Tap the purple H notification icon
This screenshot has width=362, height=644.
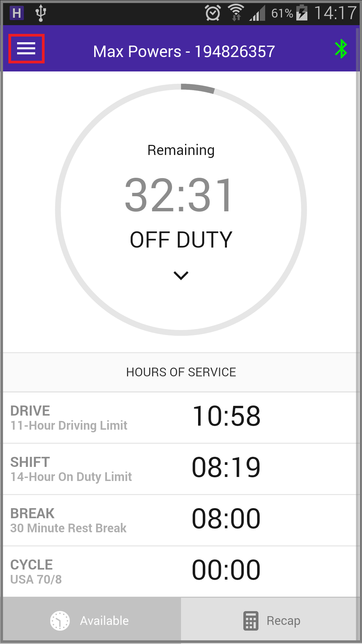click(16, 13)
